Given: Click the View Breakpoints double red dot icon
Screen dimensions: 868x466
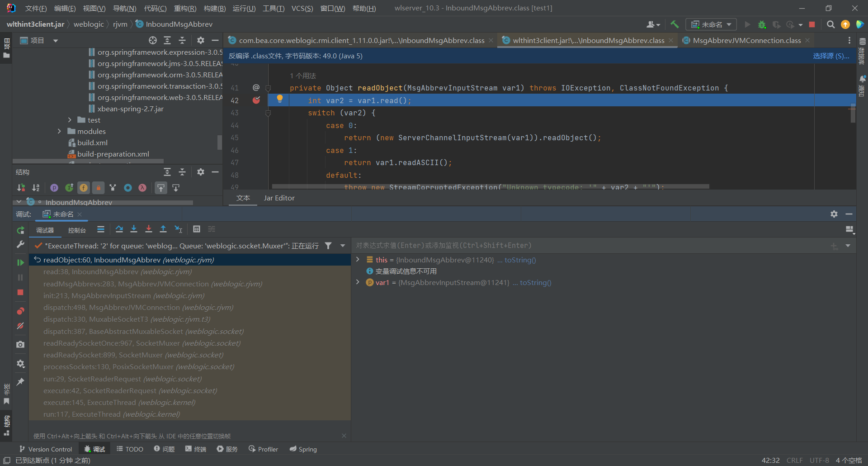Looking at the screenshot, I should point(20,311).
